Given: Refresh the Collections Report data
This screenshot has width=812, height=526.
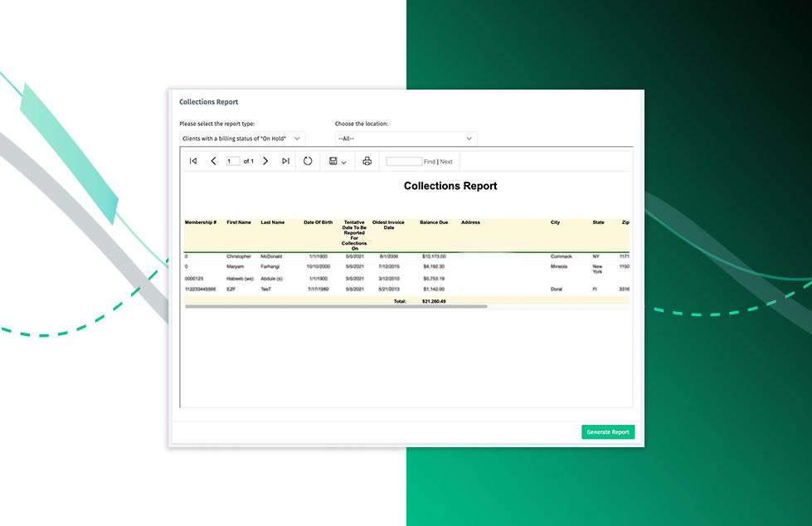Looking at the screenshot, I should pyautogui.click(x=307, y=161).
